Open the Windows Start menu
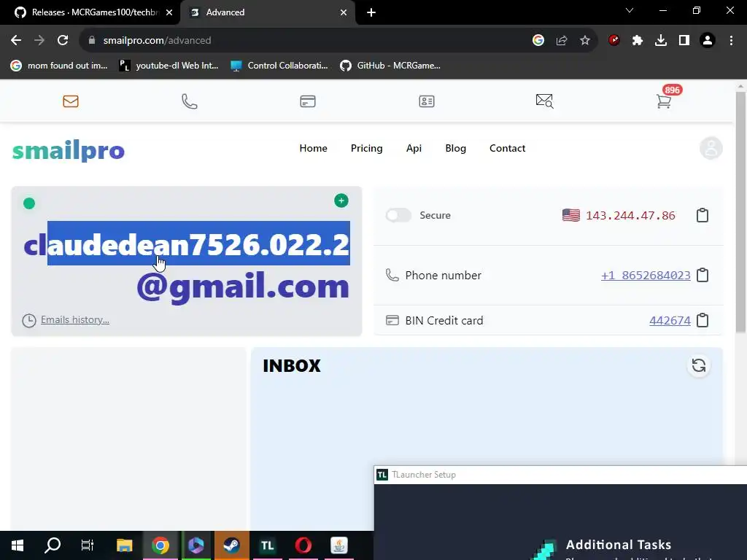 [18, 545]
